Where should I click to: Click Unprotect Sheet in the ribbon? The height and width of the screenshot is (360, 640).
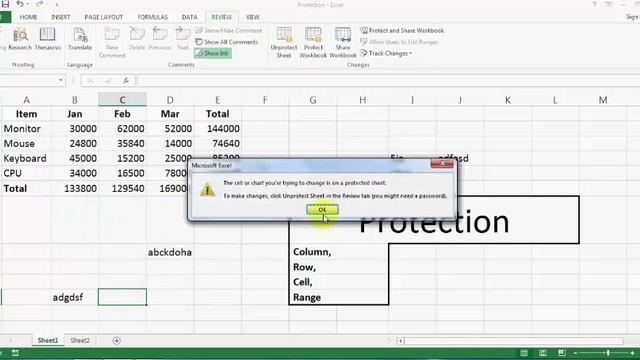[284, 43]
